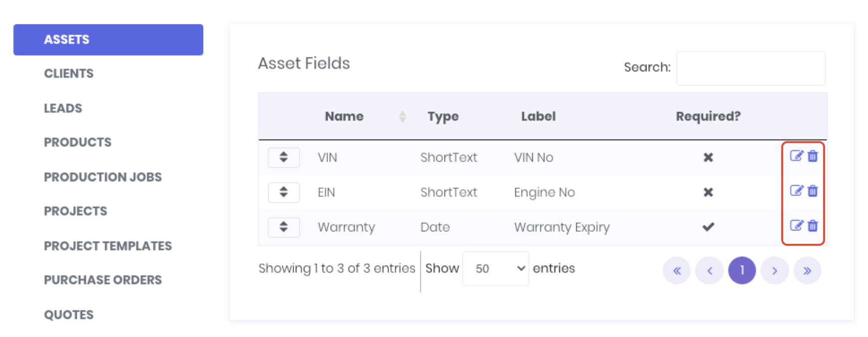Delete the Warranty asset field
This screenshot has height=337, width=868.
(x=813, y=226)
